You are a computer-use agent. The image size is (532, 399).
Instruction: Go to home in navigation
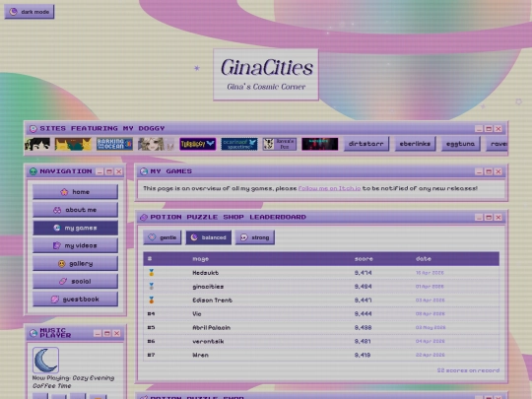tap(75, 192)
